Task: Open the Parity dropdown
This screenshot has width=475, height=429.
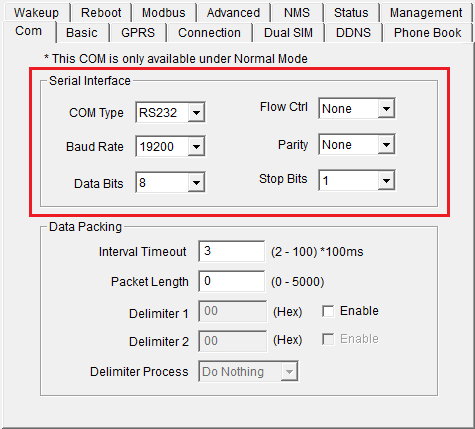Action: [x=357, y=144]
